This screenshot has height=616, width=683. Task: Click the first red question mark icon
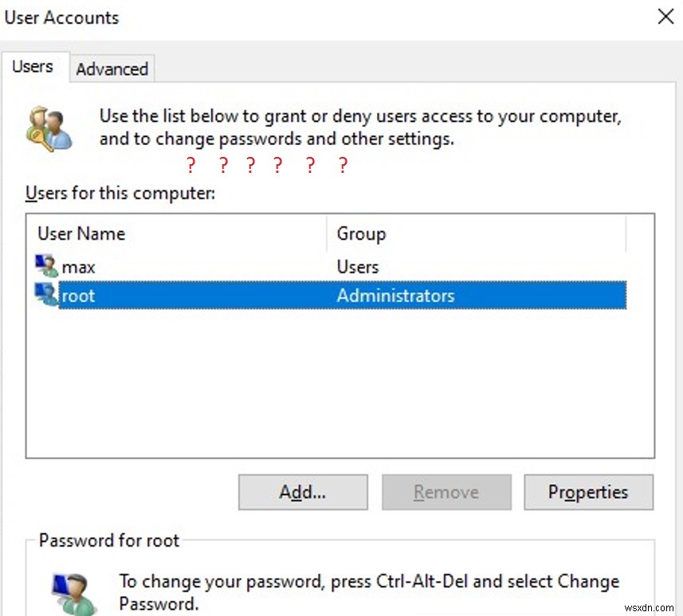point(190,165)
